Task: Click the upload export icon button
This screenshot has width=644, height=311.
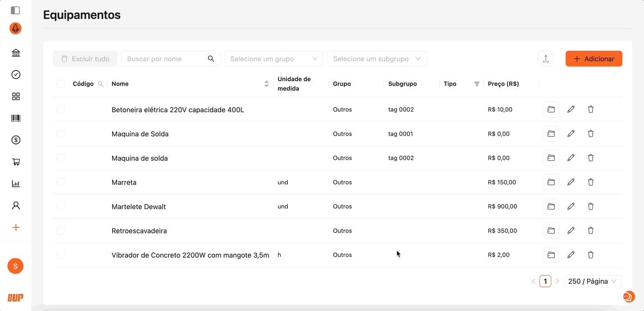Action: pos(545,59)
